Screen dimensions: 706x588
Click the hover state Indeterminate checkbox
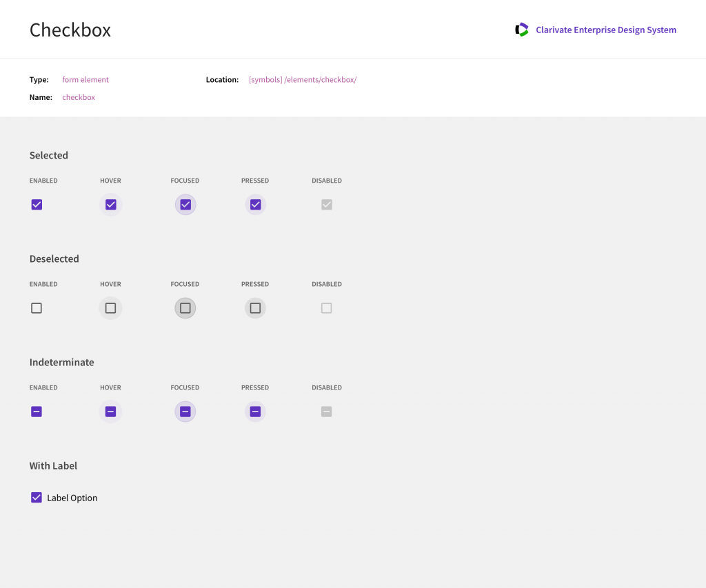110,412
